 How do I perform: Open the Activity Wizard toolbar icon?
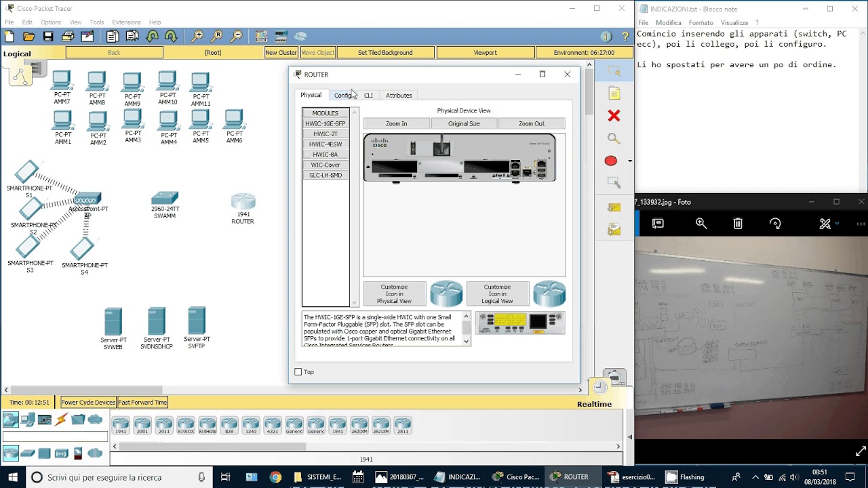coord(87,37)
